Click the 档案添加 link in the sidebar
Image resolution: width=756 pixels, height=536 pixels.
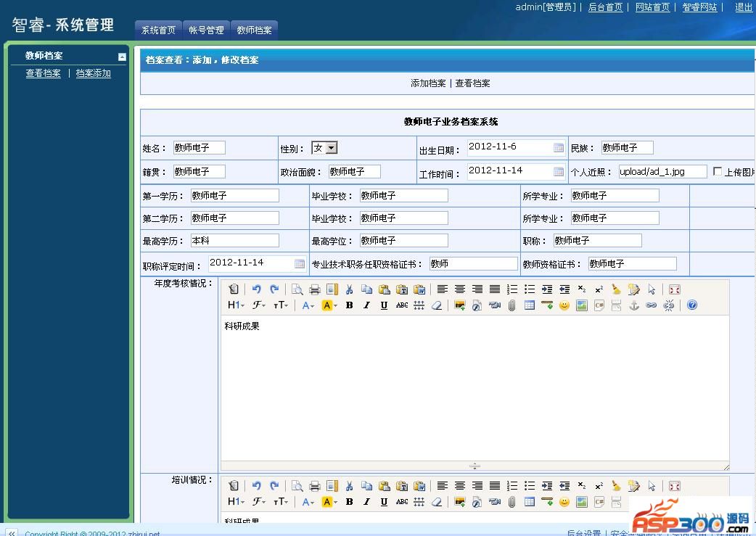click(x=94, y=73)
